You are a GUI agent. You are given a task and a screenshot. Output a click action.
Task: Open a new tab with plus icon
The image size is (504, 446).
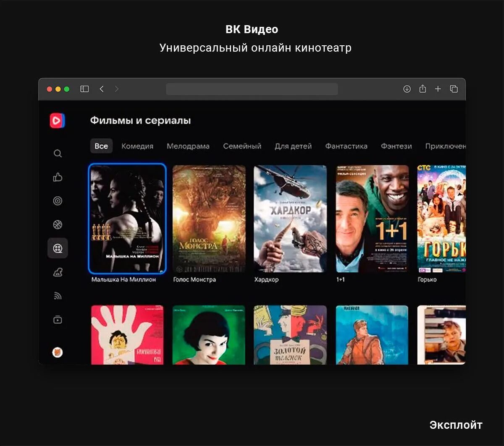[438, 89]
